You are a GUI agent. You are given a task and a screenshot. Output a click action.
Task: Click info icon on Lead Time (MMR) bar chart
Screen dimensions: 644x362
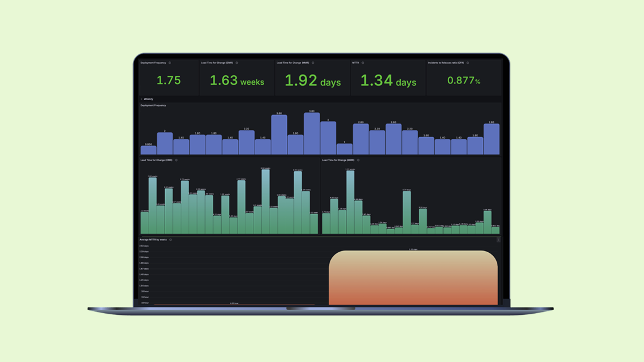point(358,160)
